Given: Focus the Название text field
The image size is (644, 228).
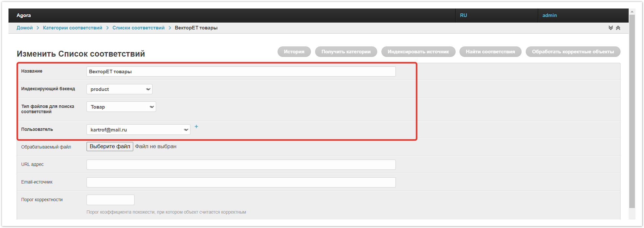Looking at the screenshot, I should (x=241, y=72).
